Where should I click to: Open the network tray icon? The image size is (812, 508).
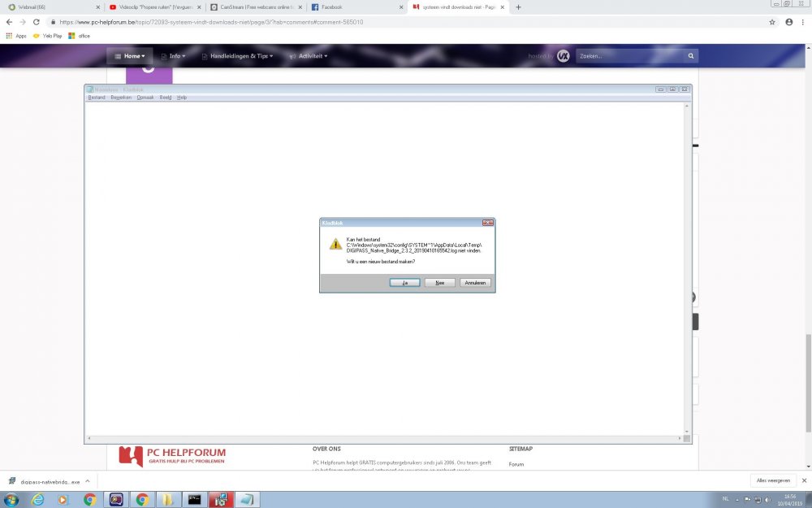(757, 500)
